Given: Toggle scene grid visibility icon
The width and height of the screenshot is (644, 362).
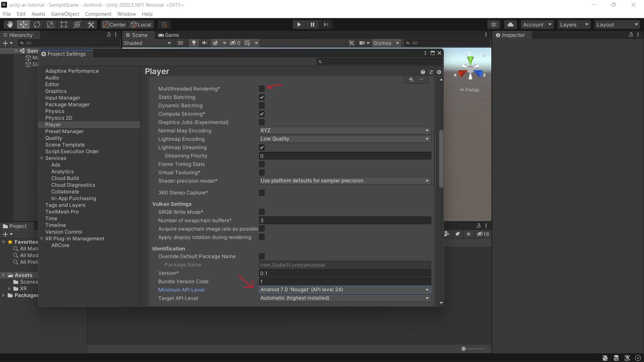Looking at the screenshot, I should click(x=247, y=43).
